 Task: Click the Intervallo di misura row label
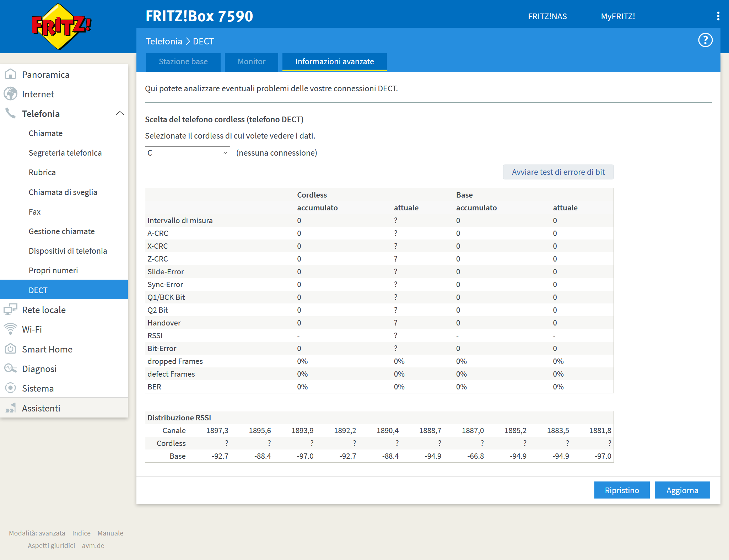[180, 220]
